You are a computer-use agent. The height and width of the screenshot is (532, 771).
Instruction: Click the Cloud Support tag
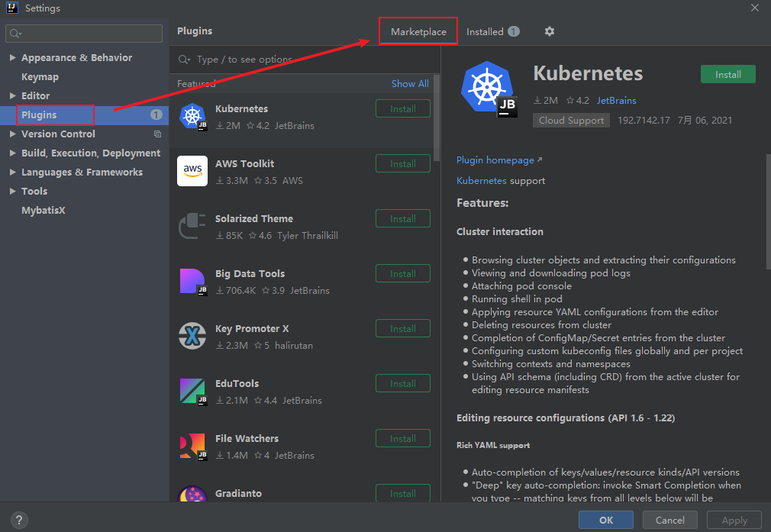571,121
